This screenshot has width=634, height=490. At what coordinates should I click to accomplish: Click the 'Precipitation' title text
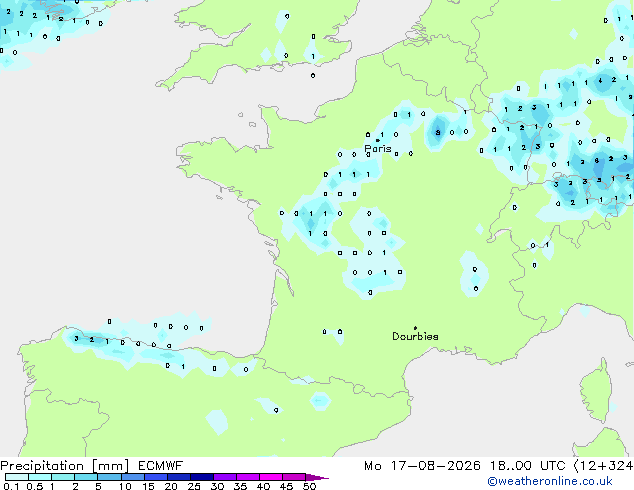coord(42,466)
